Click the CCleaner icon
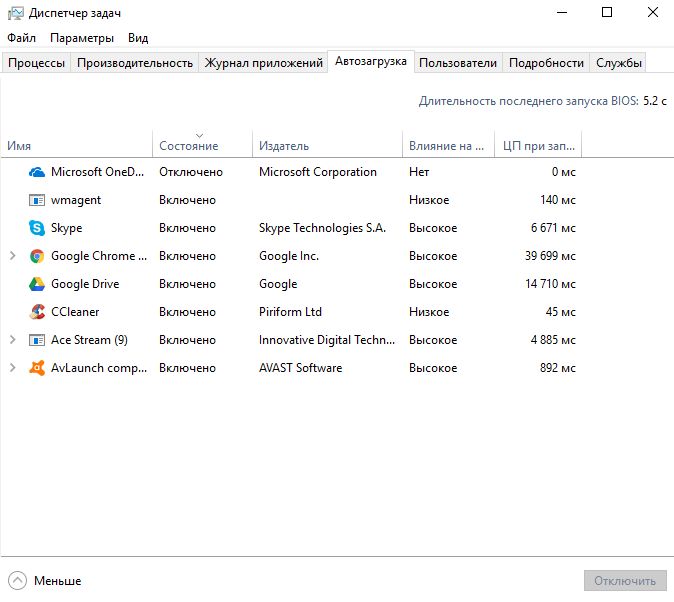The image size is (674, 602). coord(37,312)
